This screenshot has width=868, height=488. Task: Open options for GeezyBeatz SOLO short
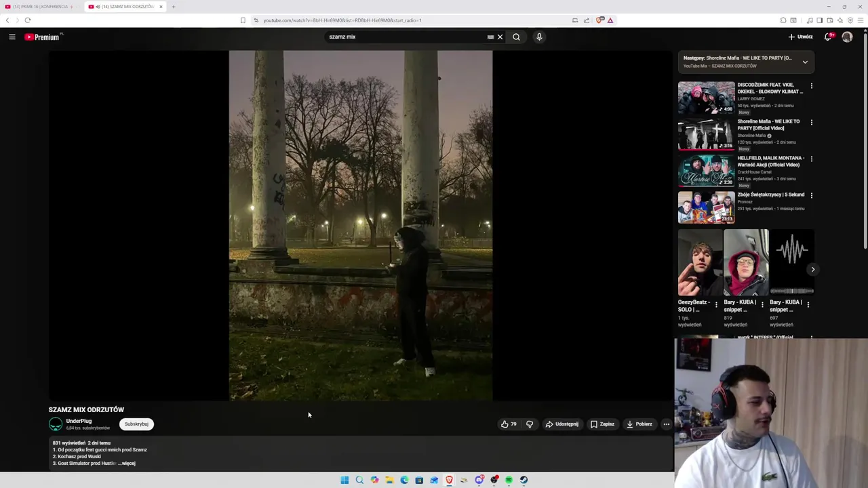coord(716,305)
